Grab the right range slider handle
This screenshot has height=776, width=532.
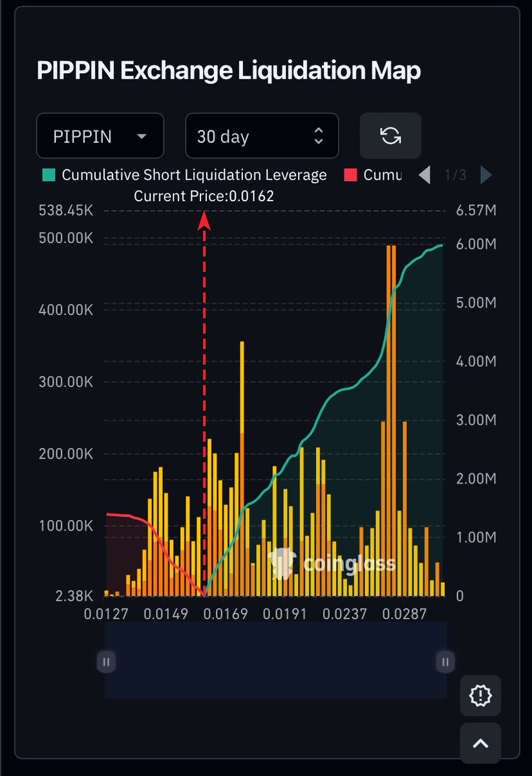point(445,662)
